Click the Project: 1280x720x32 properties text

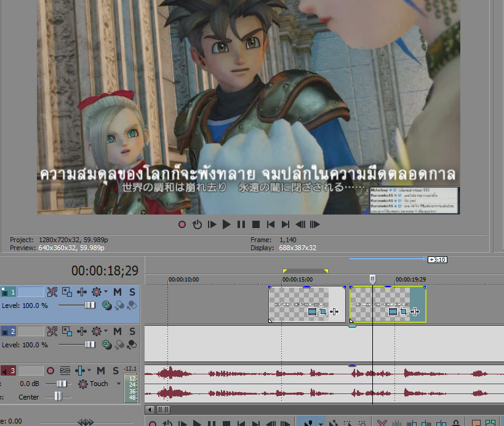tap(59, 240)
